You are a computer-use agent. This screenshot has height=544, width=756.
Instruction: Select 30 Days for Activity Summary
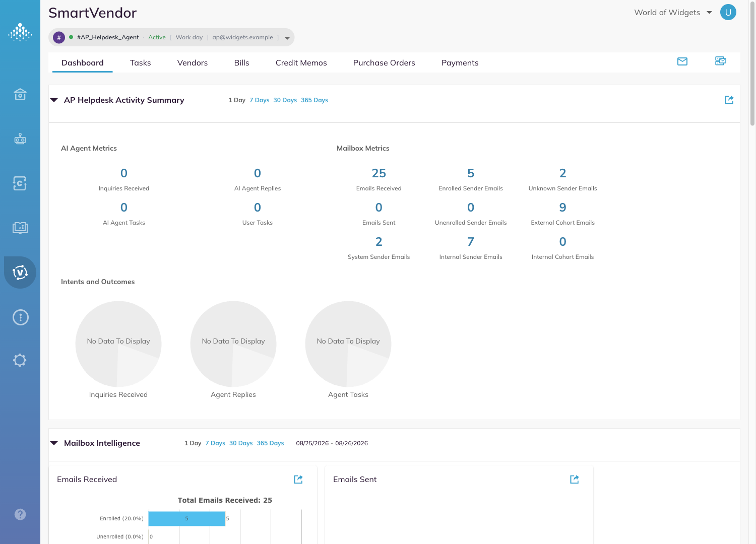(285, 100)
